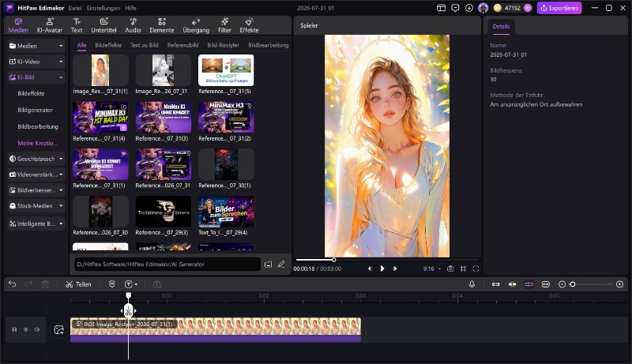
Task: Open the Medien tab in top toolbar
Action: tap(18, 25)
